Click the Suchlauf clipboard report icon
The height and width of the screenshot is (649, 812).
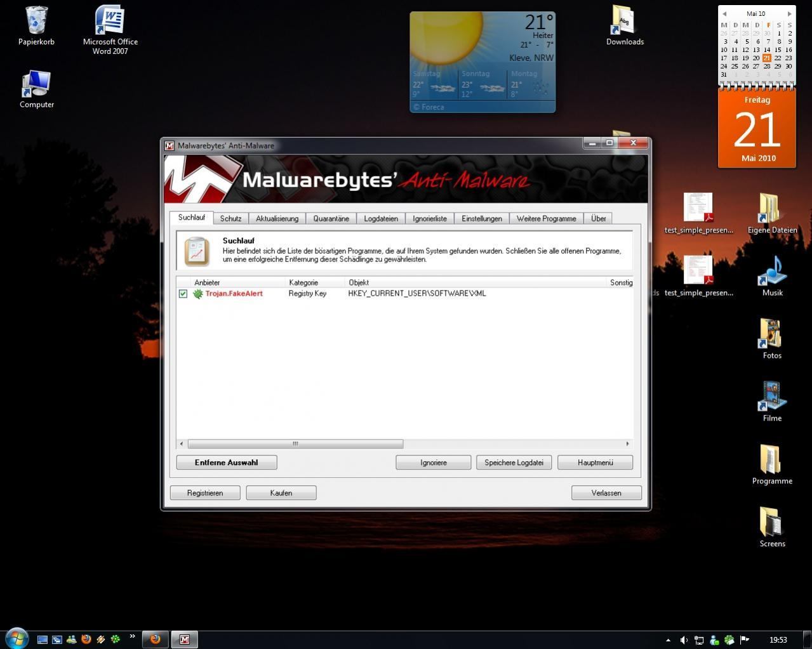197,251
